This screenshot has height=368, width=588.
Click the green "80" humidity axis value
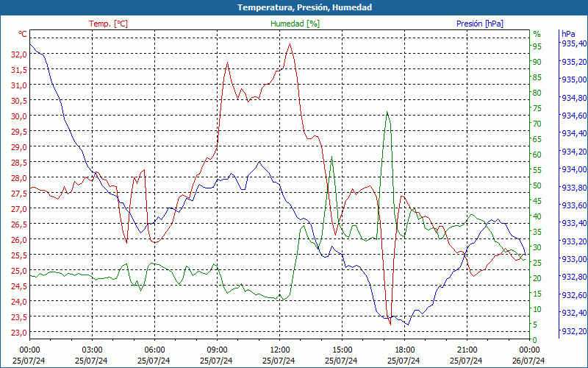tap(537, 93)
